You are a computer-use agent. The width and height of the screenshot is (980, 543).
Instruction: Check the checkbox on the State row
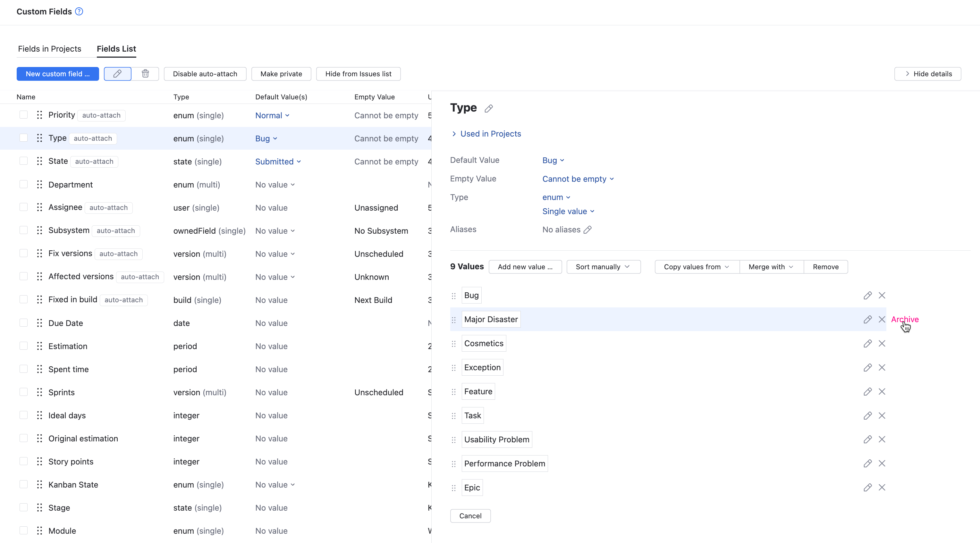click(x=24, y=161)
